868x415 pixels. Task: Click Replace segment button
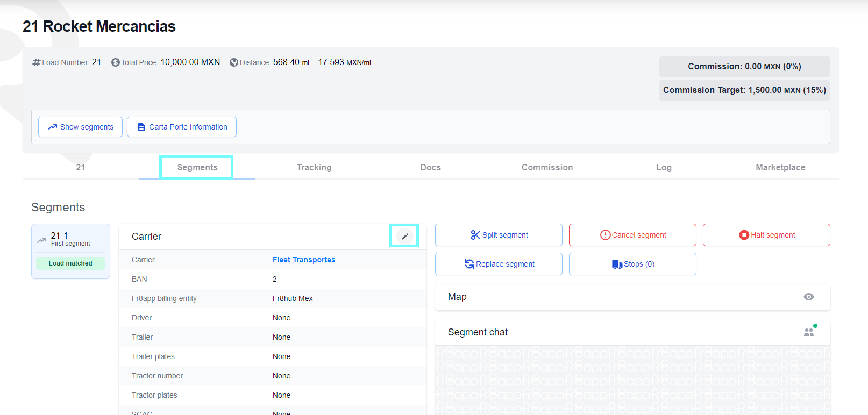click(499, 264)
